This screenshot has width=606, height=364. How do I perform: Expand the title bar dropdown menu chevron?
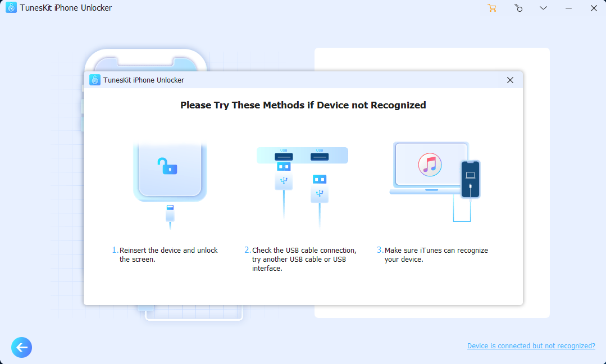tap(543, 8)
